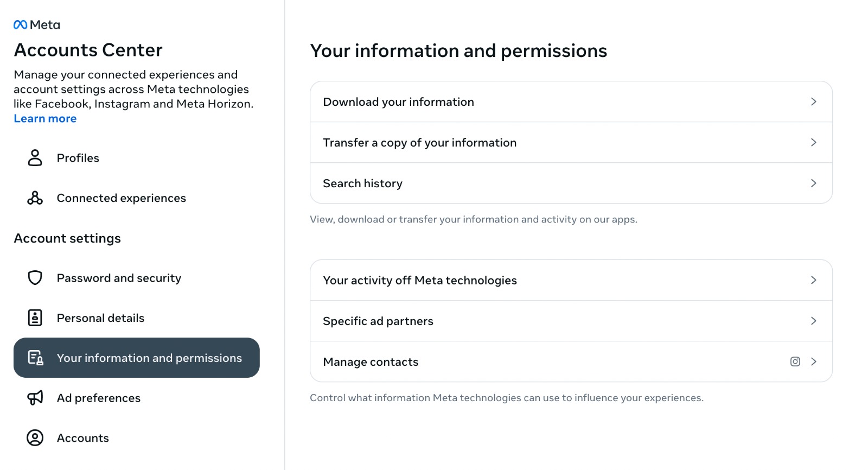Open Specific ad partners

pos(571,321)
